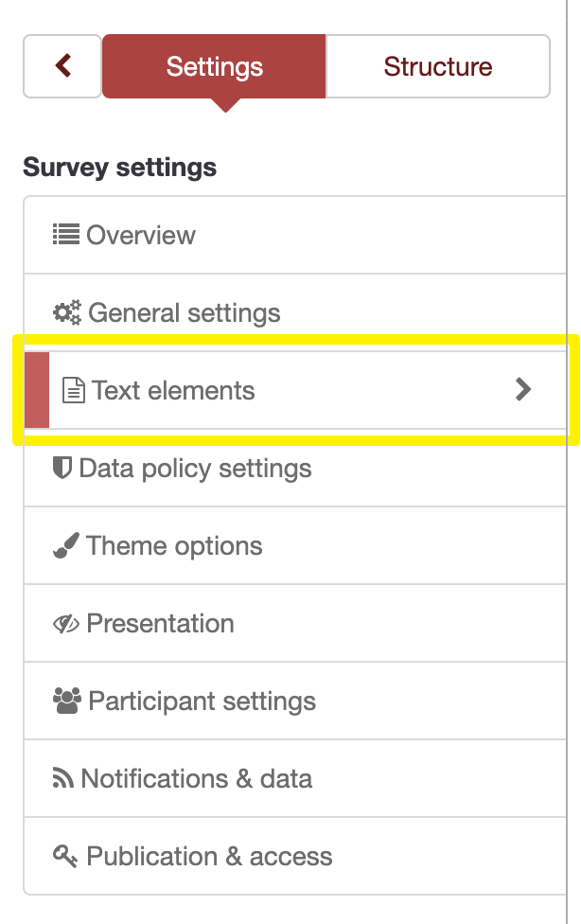The image size is (581, 924).
Task: Click the Text elements document icon
Action: (73, 390)
